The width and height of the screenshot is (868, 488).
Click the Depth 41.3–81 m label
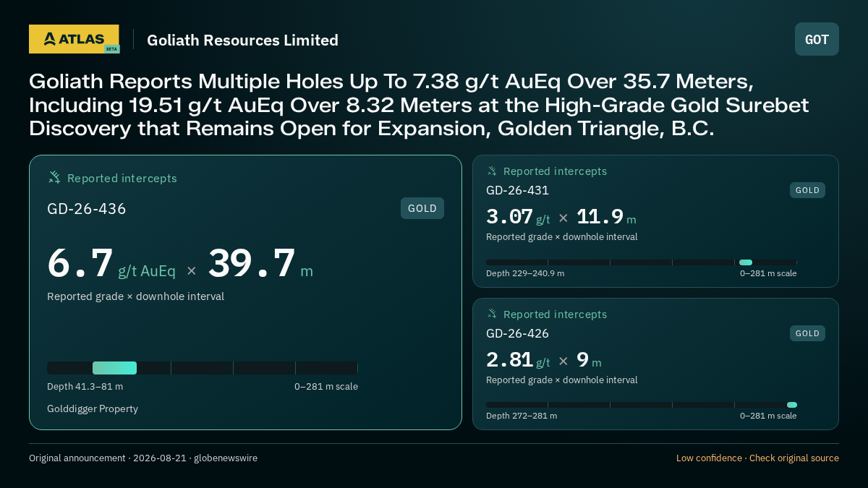[x=85, y=386]
